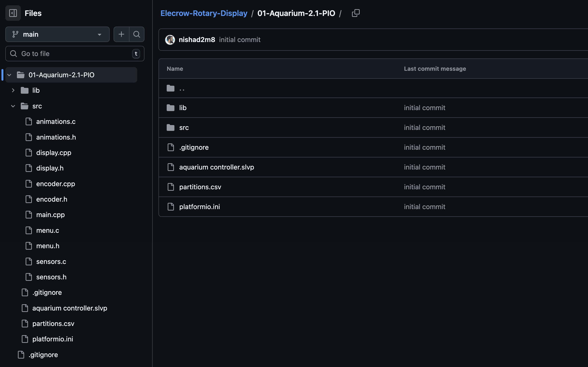
Task: Open Elecrow-Rotary-Display breadcrumb link
Action: (204, 13)
